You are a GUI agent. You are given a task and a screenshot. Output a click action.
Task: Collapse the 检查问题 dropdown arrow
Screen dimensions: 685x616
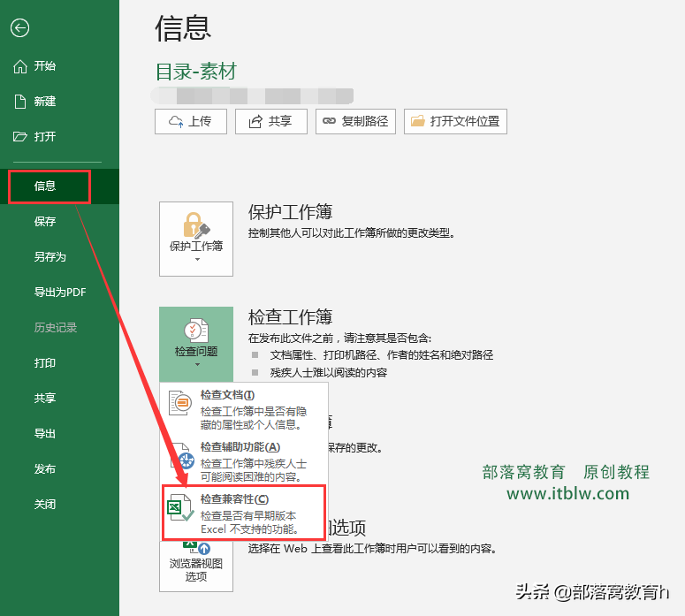click(x=197, y=364)
